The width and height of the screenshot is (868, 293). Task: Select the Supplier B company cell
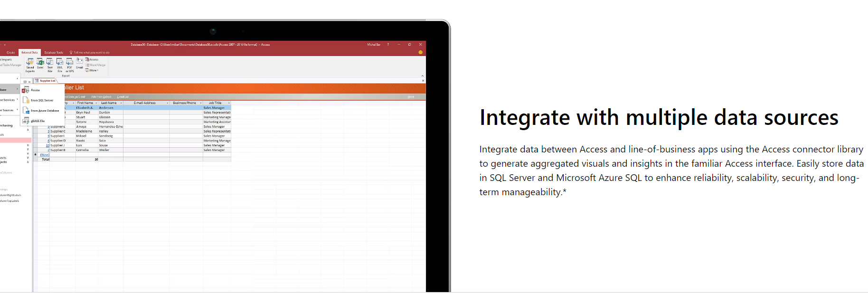pos(62,150)
